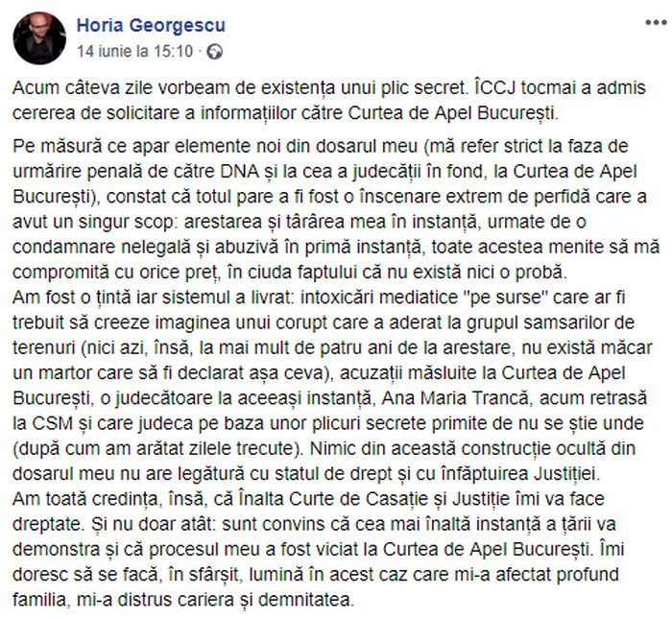The height and width of the screenshot is (619, 672).
Task: Open the Horia Georgescu profile name link
Action: click(x=151, y=25)
